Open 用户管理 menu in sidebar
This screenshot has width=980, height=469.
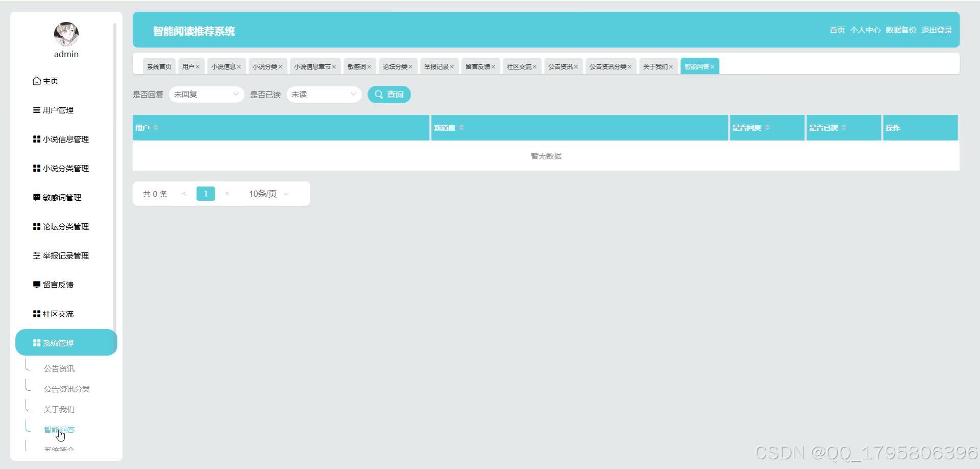click(x=54, y=110)
